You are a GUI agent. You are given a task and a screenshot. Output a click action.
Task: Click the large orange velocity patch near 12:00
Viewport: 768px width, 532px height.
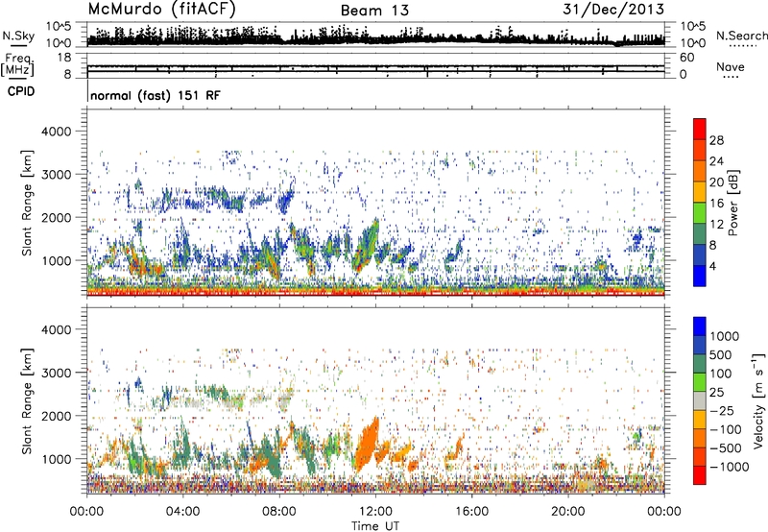(x=368, y=446)
